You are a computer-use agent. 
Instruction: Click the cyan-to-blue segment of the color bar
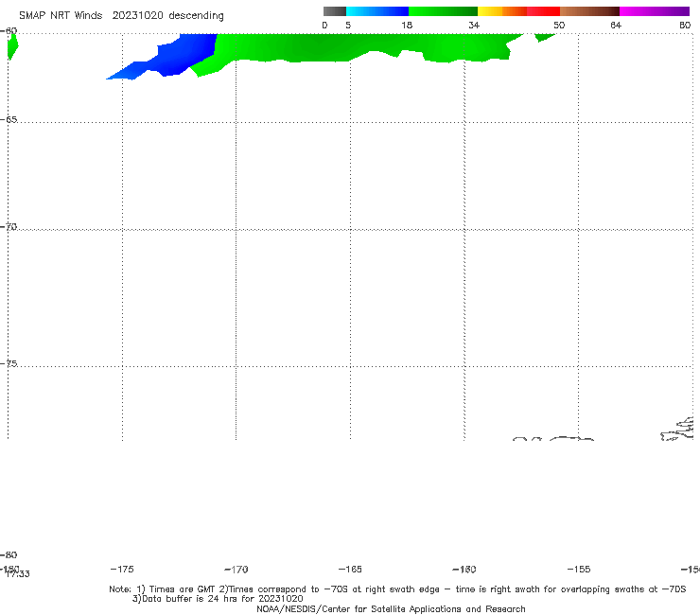(377, 11)
